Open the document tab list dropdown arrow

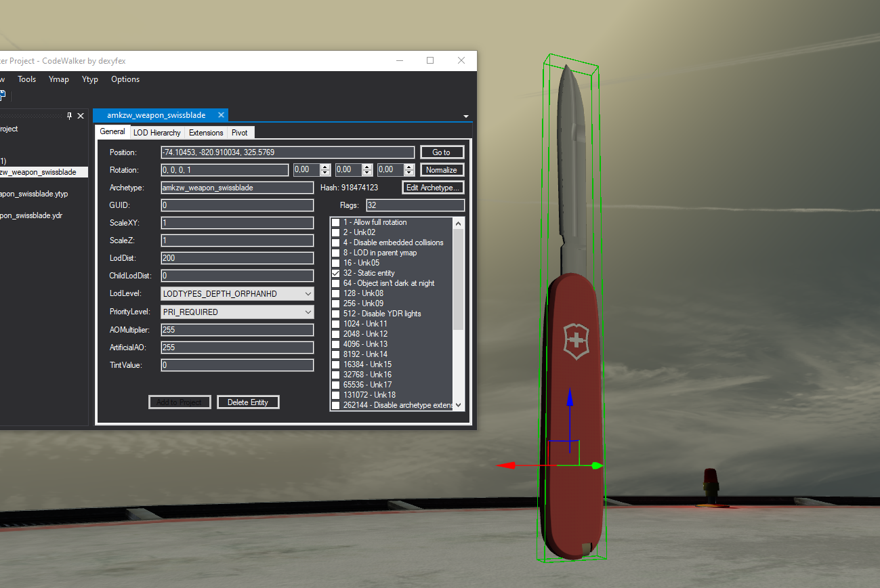tap(466, 117)
